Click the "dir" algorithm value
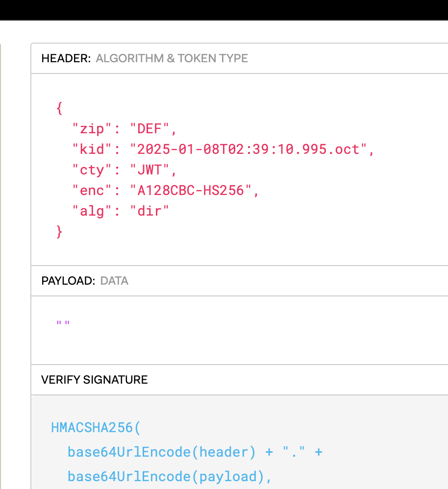448x489 pixels. 149,211
